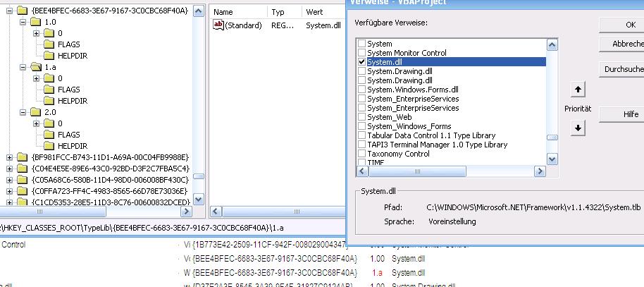
Task: Expand the {BF981FCC-B743-11D1-A69A-00C04FB9988E} key
Action: 9,157
